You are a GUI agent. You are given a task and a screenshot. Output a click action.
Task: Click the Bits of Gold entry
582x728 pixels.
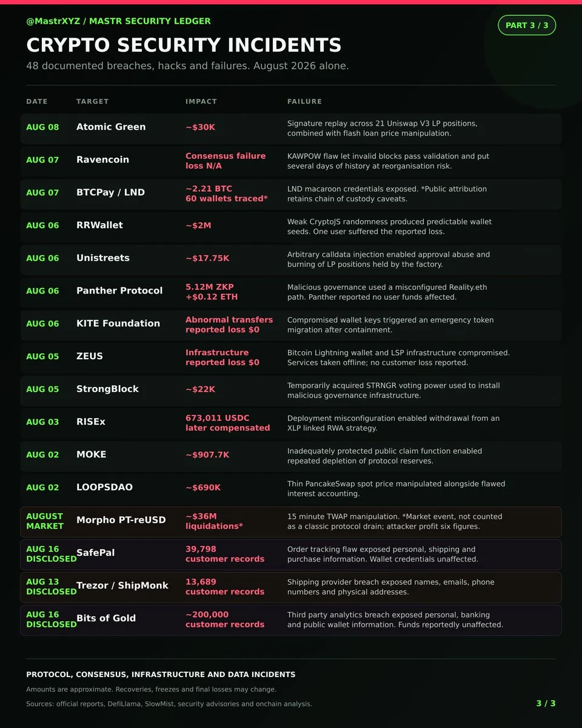click(291, 620)
